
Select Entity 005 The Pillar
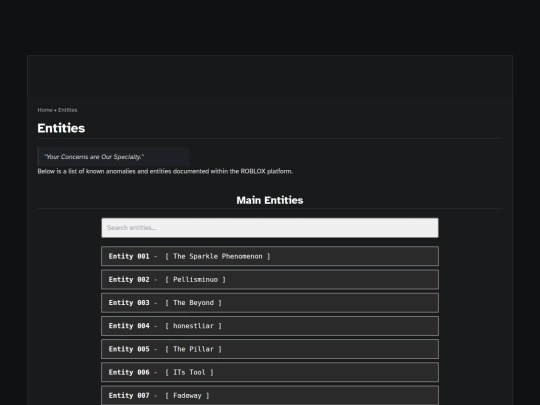tap(270, 349)
